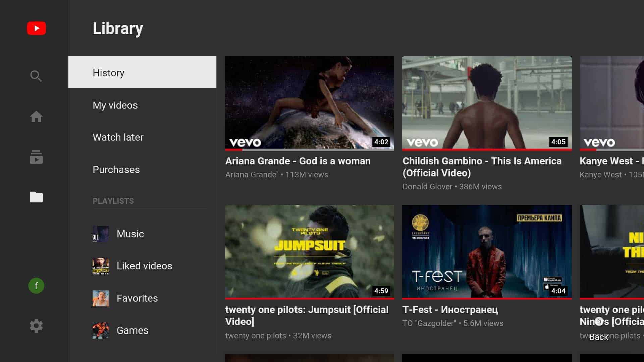Click the user profile icon
The height and width of the screenshot is (362, 644).
coord(36,285)
